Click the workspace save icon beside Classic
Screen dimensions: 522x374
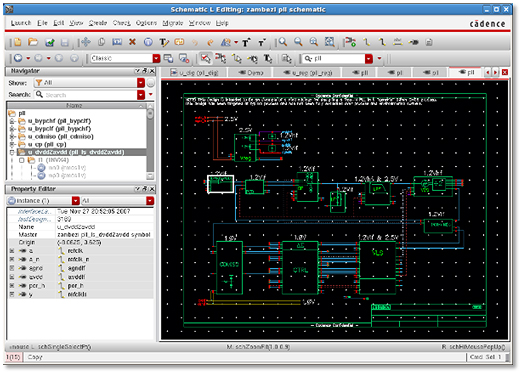click(168, 59)
